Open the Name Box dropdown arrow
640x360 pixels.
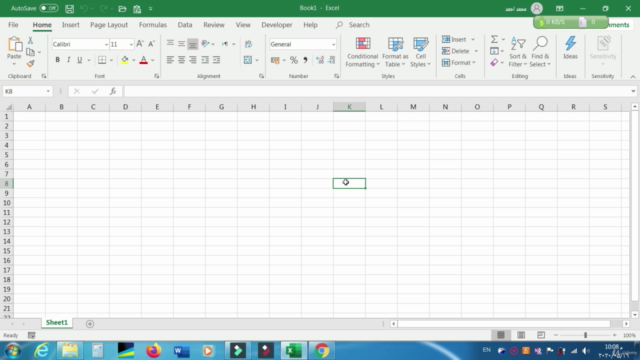click(48, 91)
